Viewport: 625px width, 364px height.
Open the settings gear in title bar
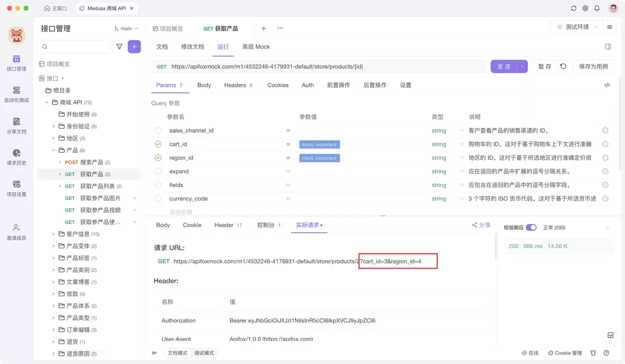point(585,8)
